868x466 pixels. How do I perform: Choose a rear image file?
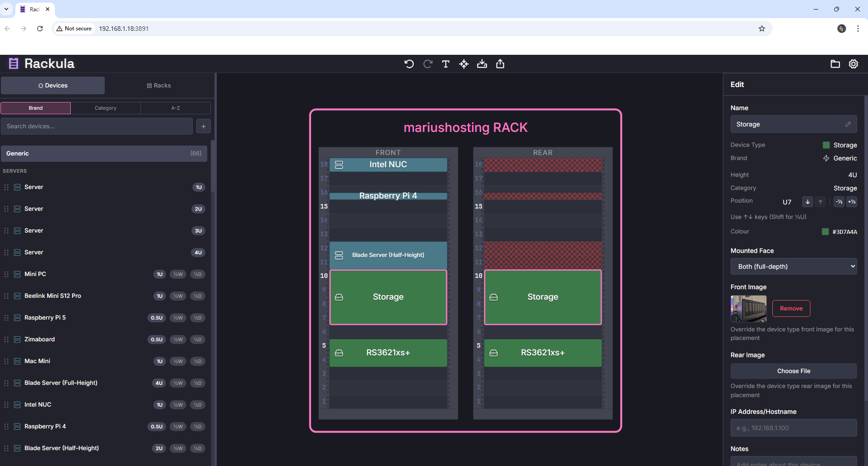click(x=794, y=371)
